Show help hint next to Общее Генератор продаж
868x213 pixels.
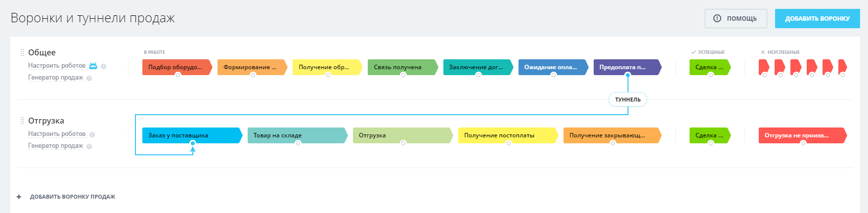click(89, 78)
